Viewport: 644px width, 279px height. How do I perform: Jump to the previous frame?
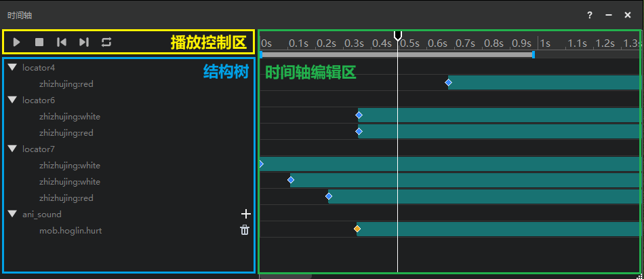[62, 42]
